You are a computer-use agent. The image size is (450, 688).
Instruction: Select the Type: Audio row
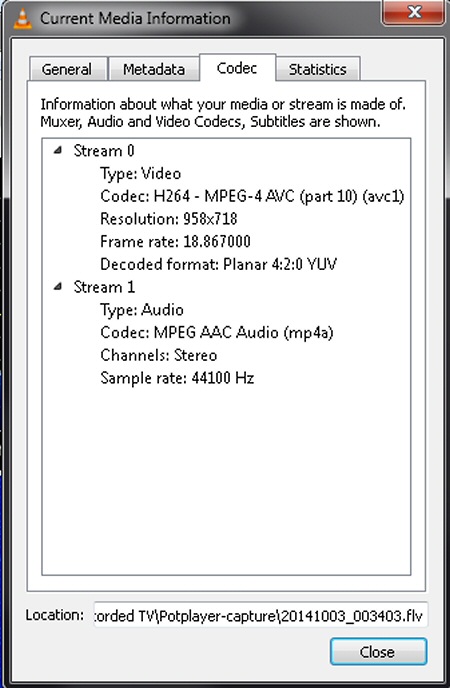(x=142, y=310)
